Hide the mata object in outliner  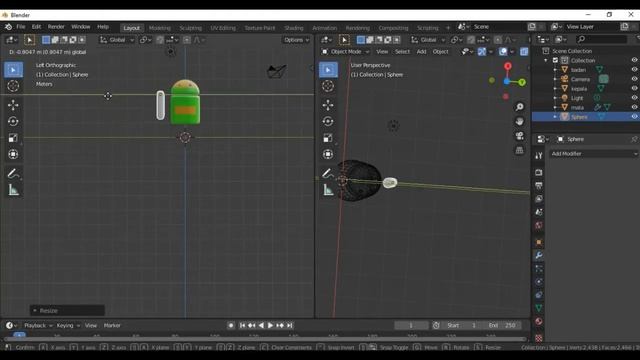pos(634,107)
